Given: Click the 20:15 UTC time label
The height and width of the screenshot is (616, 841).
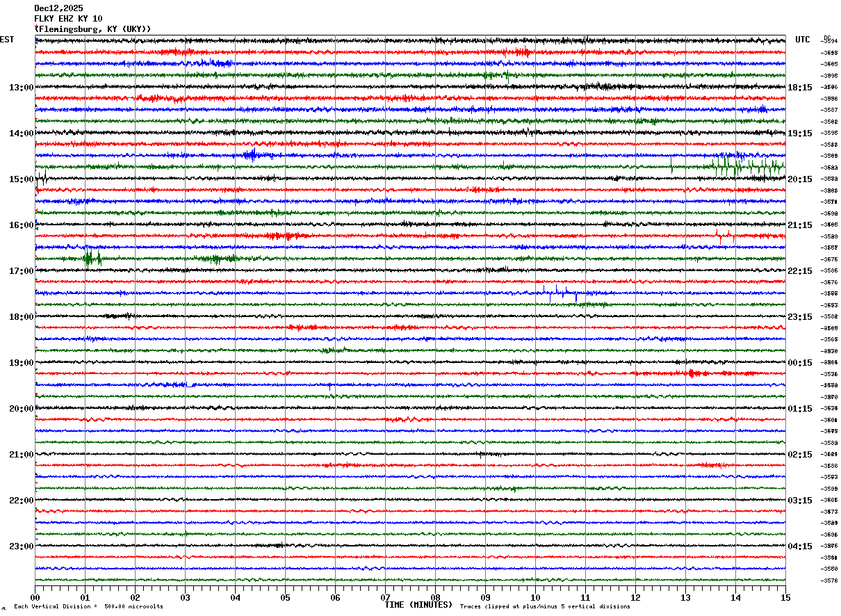Looking at the screenshot, I should click(x=799, y=179).
